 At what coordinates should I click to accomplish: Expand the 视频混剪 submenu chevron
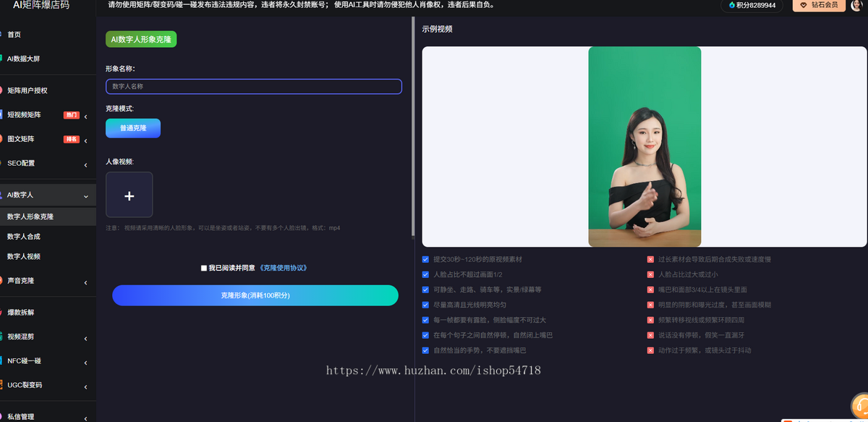click(x=86, y=338)
